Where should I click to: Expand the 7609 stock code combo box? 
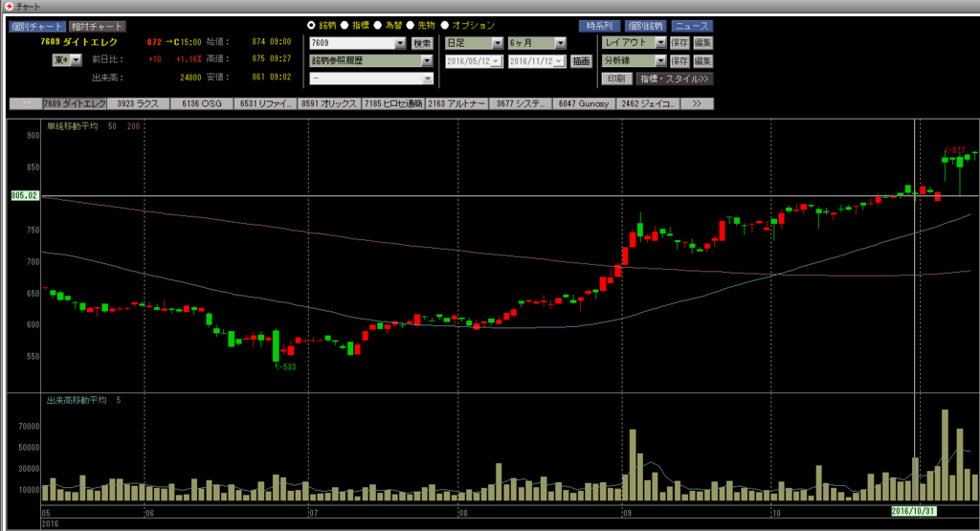pos(400,43)
